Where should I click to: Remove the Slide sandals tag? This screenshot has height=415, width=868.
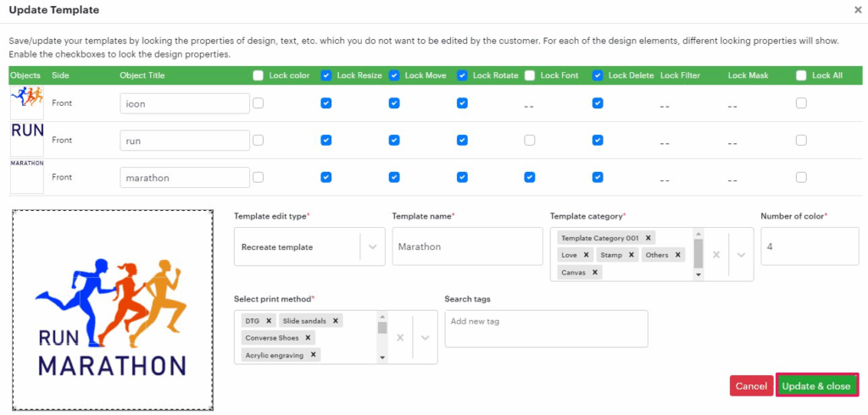(x=336, y=321)
